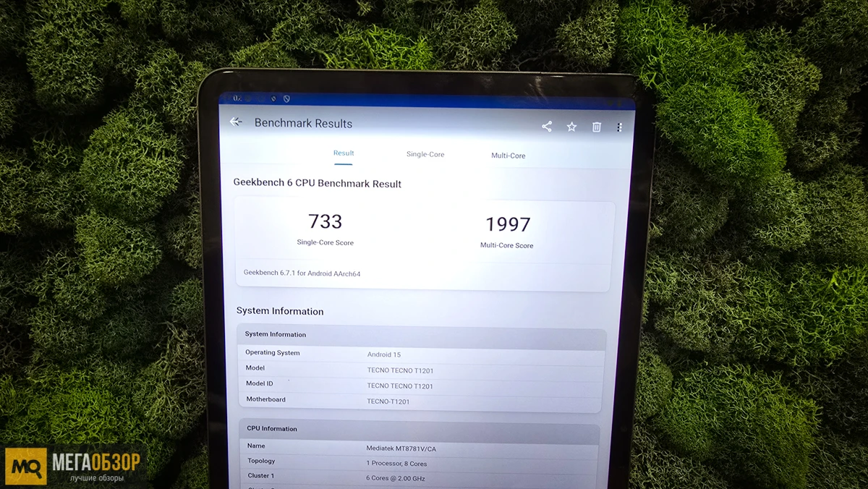Tap the Model row value TECNO TECNO T1201
The image size is (868, 489).
[x=400, y=370]
